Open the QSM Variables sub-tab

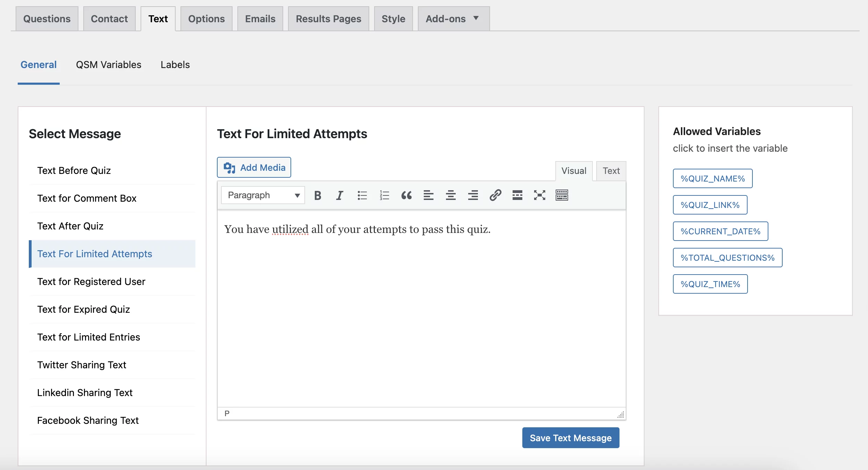pyautogui.click(x=109, y=65)
